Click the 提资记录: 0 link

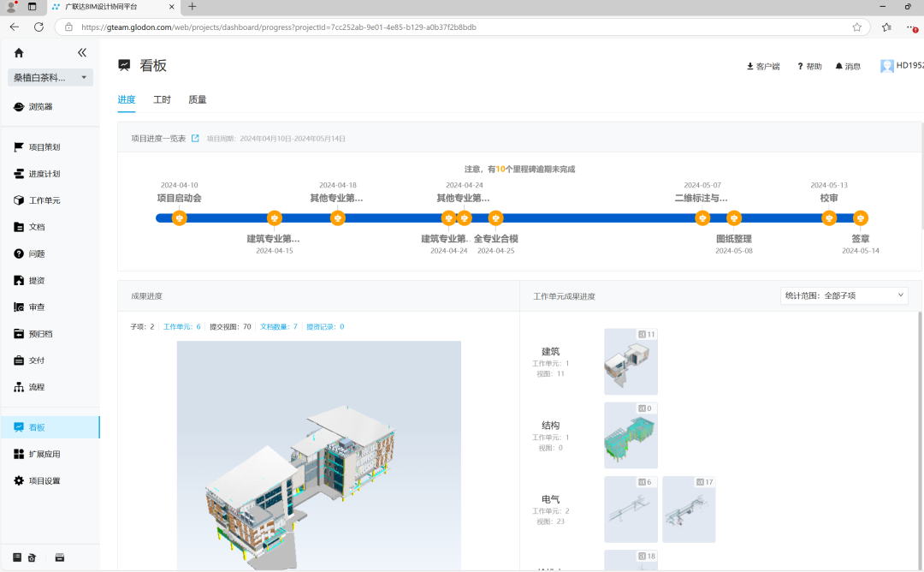point(325,327)
